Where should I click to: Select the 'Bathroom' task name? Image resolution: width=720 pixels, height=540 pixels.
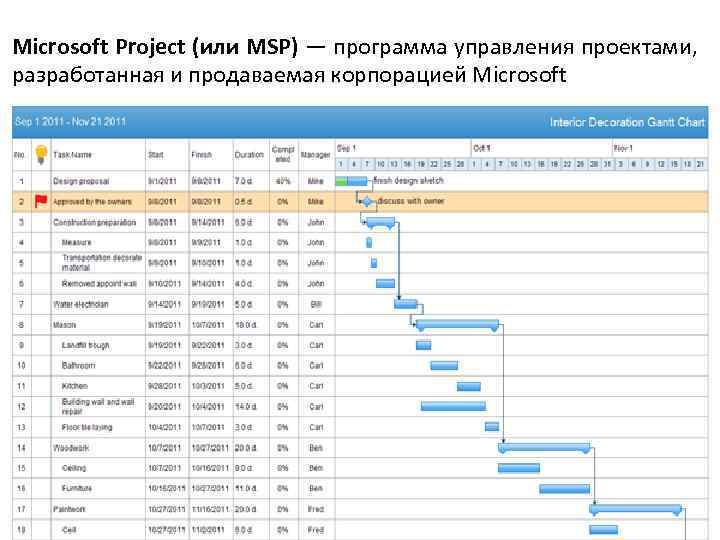[79, 366]
